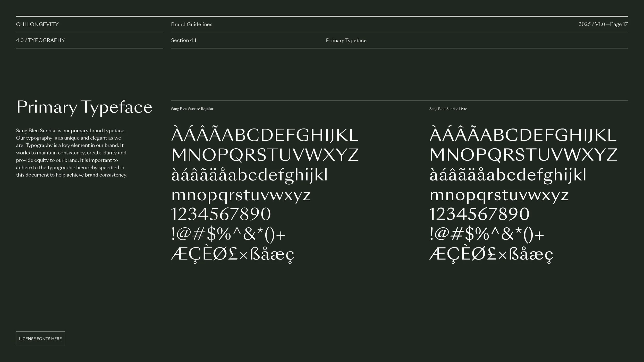This screenshot has height=362, width=644.
Task: Click the LICENSE FONTS HERE button
Action: click(40, 339)
